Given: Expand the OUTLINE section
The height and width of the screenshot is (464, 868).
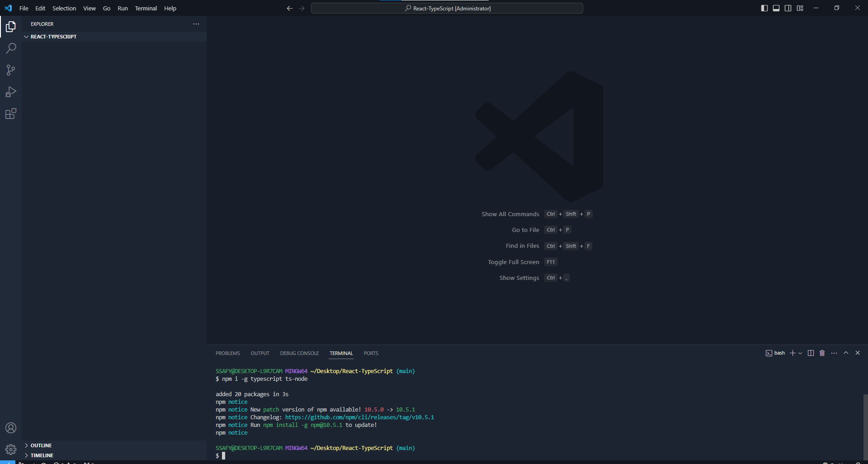Looking at the screenshot, I should (114, 445).
